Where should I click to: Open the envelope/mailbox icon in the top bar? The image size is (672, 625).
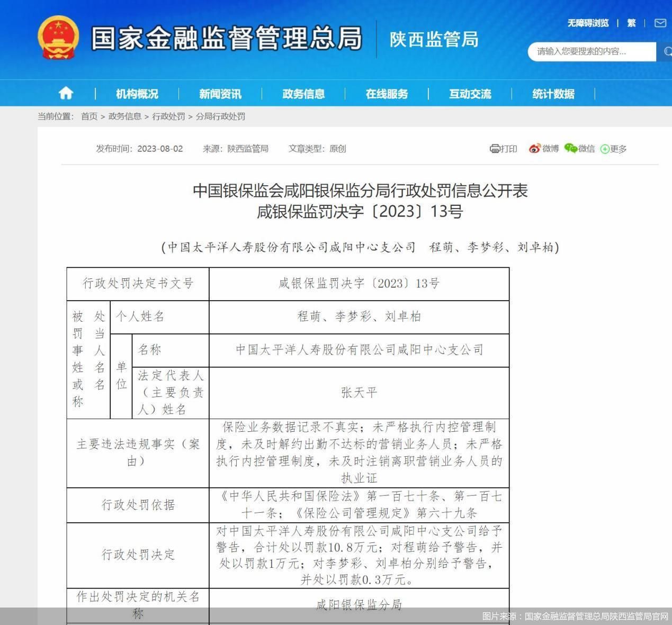click(659, 23)
